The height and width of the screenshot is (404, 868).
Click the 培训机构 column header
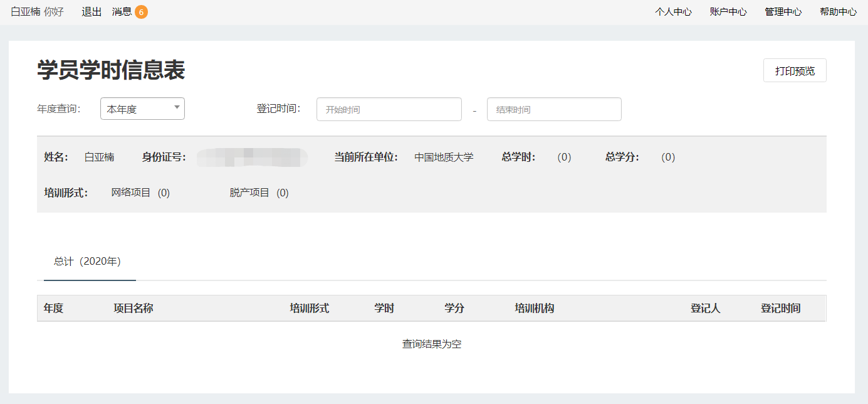click(534, 308)
